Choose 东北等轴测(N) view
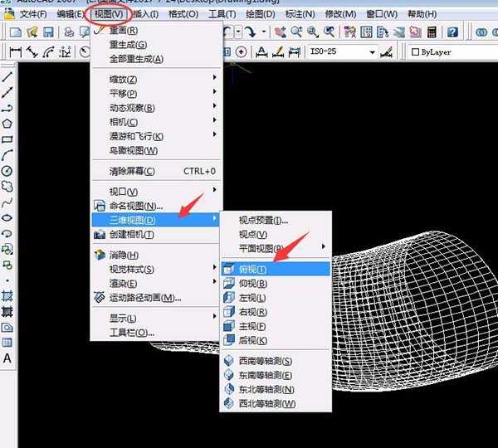This screenshot has height=448, width=498. (276, 389)
